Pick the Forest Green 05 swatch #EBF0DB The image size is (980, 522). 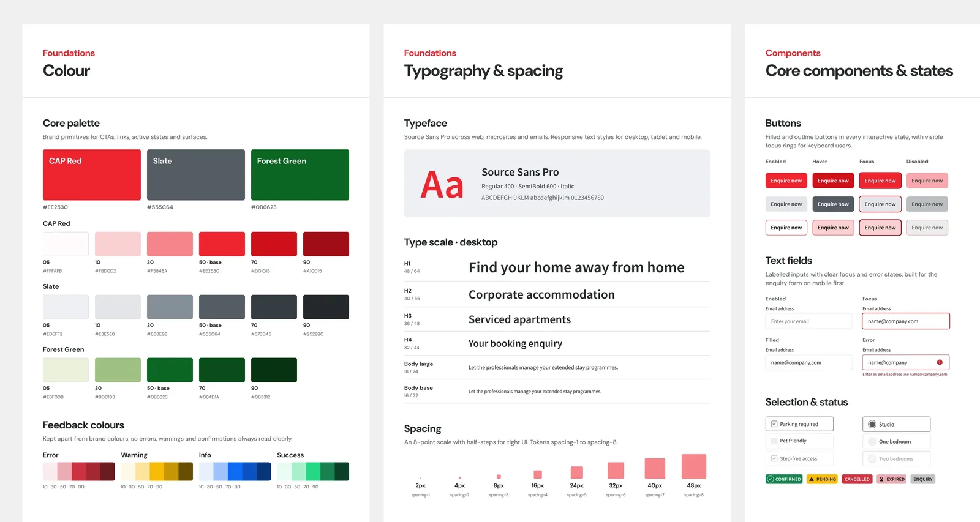(66, 370)
